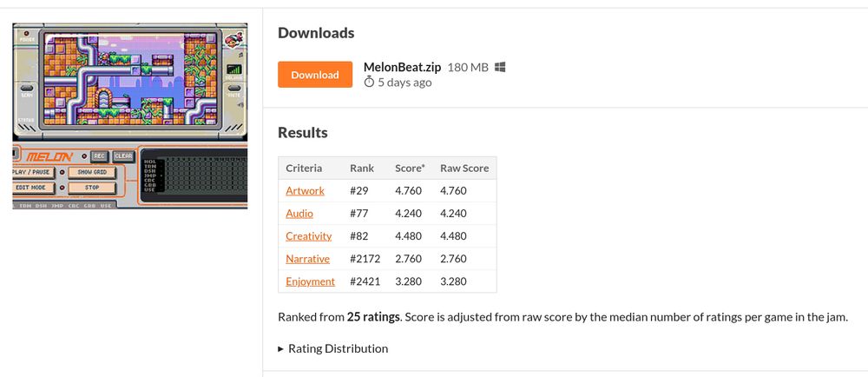
Task: Click the MelonBeat.zip file name
Action: pos(403,68)
